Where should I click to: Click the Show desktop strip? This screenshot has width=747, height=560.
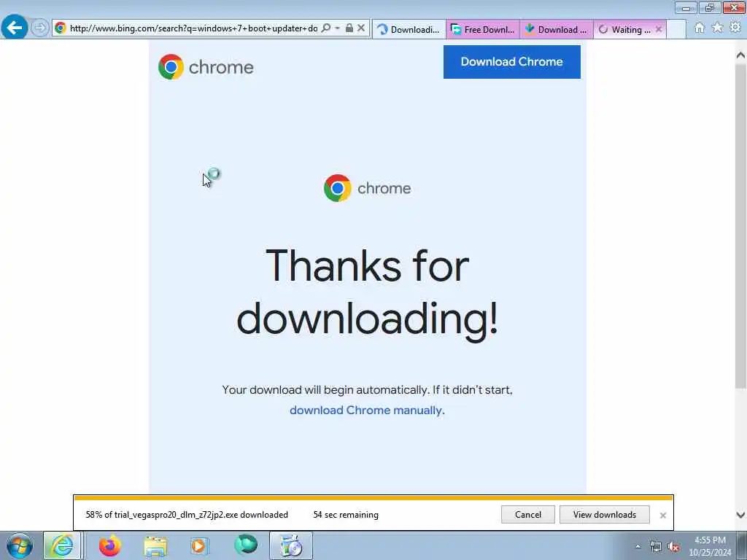(x=742, y=545)
